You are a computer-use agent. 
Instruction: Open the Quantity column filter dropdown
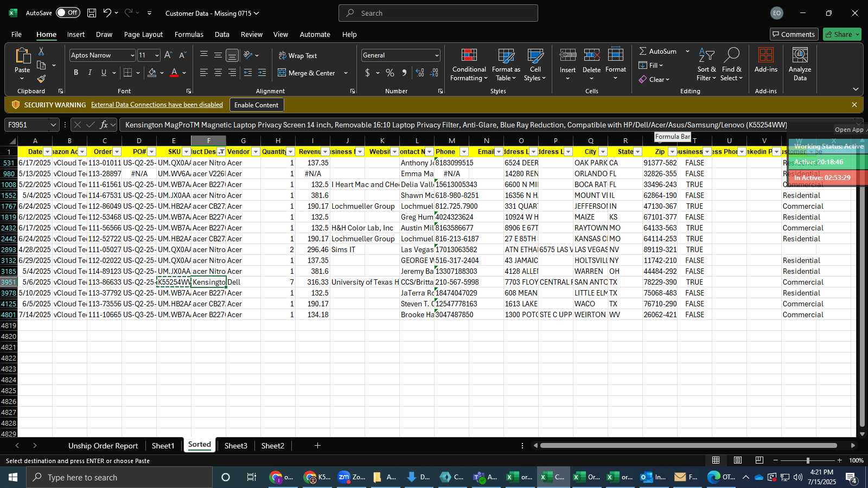(x=291, y=152)
